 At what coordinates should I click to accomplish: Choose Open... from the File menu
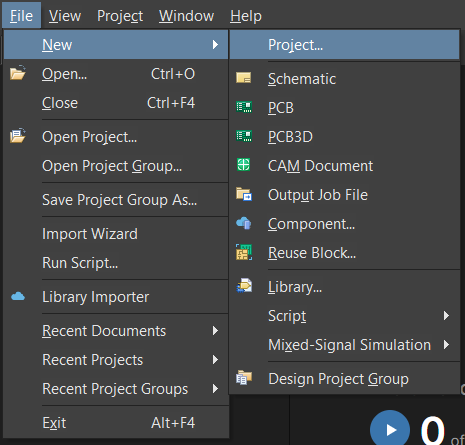(x=116, y=74)
